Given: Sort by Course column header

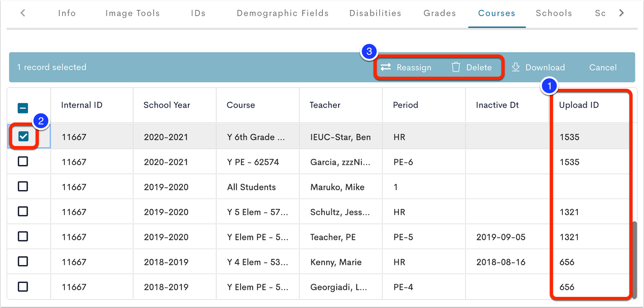Looking at the screenshot, I should pyautogui.click(x=241, y=105).
